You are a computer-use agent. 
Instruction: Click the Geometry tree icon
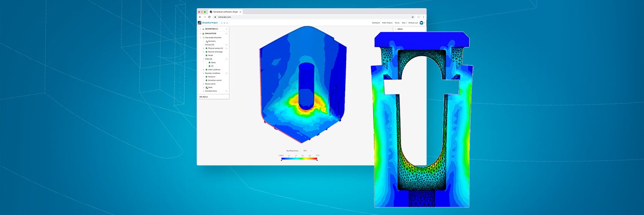207,41
